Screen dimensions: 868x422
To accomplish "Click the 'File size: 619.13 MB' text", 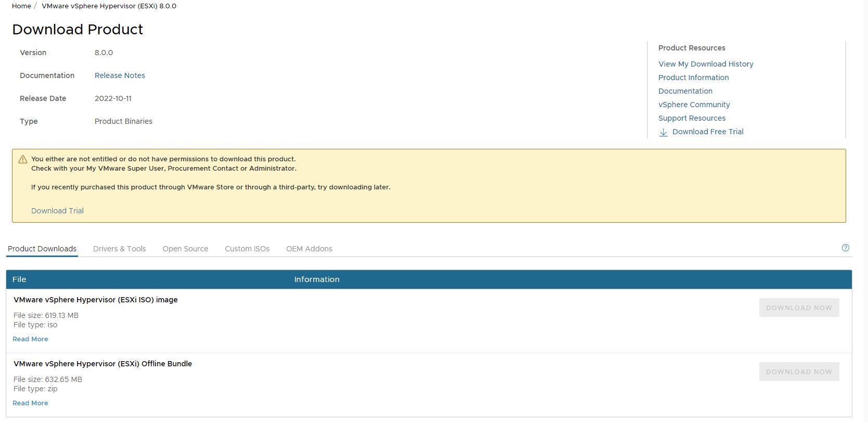I will click(x=46, y=315).
